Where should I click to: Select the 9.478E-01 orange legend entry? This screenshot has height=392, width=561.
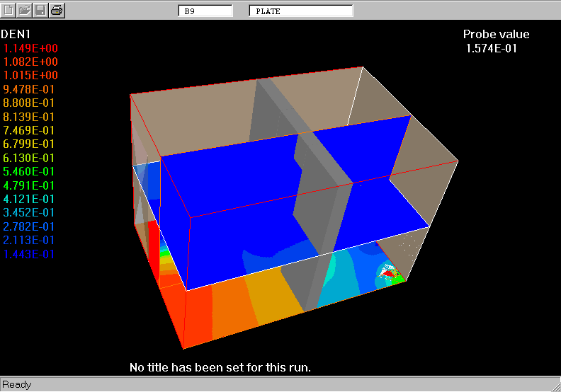tap(30, 89)
